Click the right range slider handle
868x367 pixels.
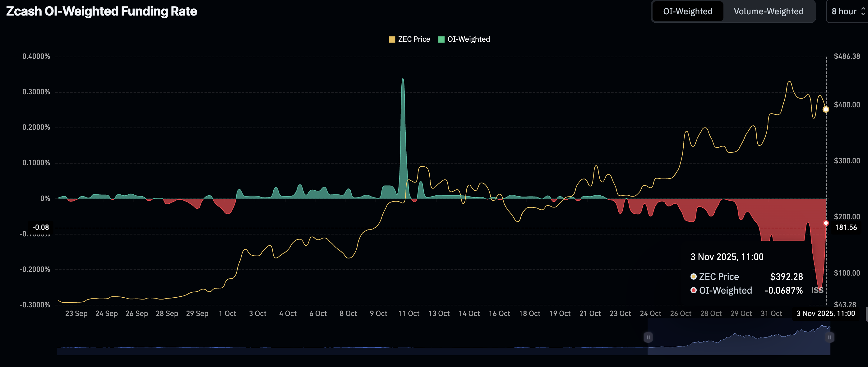click(829, 337)
